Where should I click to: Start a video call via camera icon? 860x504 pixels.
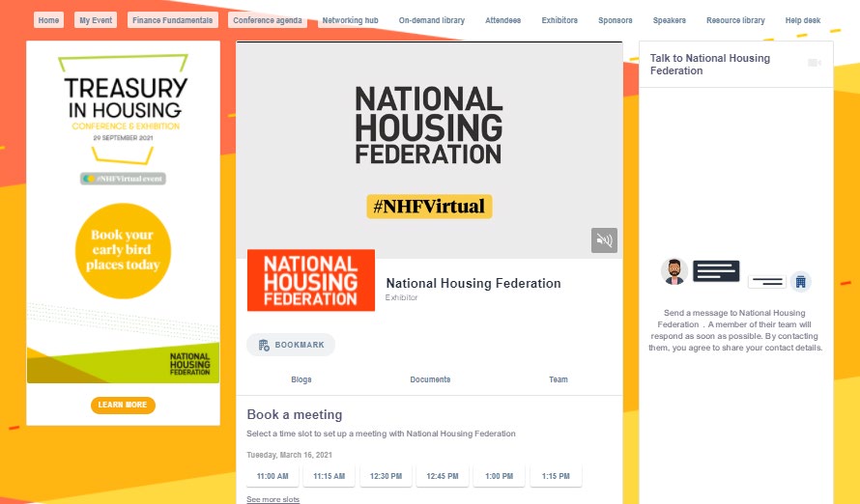coord(815,63)
